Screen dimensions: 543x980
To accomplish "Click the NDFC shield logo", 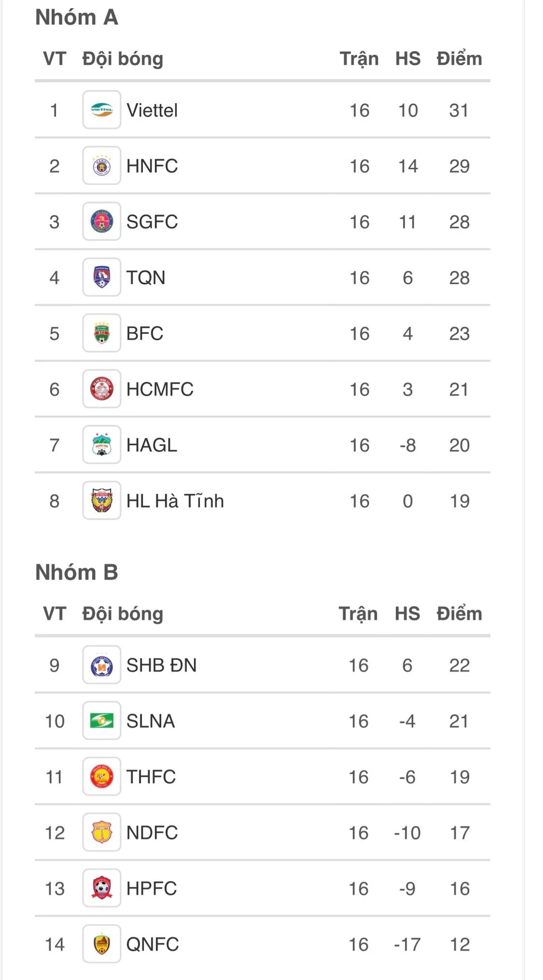I will 102,833.
